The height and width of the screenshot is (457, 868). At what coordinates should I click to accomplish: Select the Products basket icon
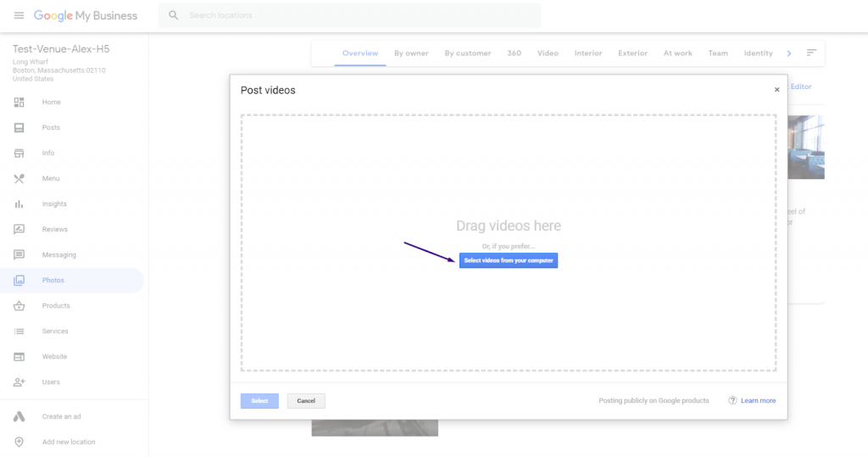tap(19, 306)
